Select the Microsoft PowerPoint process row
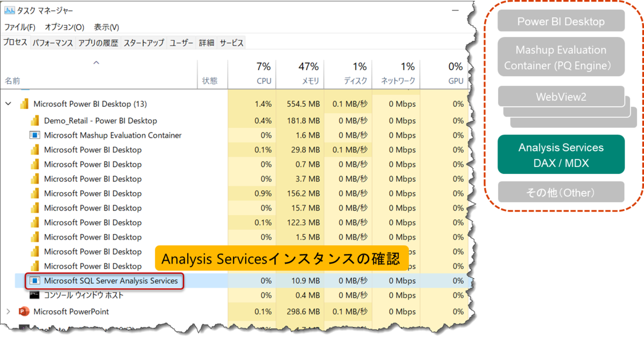 coord(233,311)
